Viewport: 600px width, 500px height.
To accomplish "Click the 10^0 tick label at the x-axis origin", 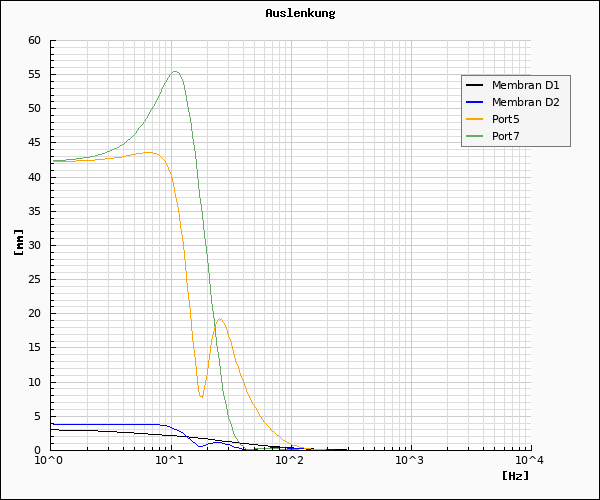I will pos(49,461).
